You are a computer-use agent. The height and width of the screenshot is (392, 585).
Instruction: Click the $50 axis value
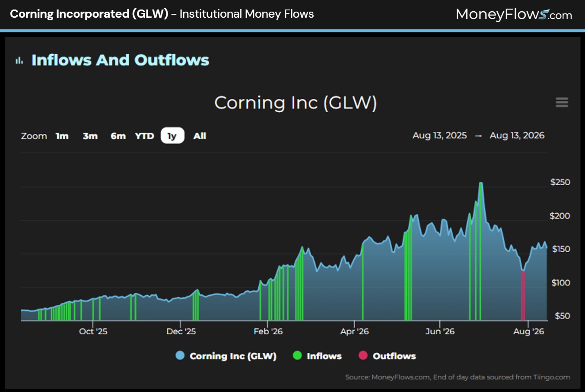(562, 316)
